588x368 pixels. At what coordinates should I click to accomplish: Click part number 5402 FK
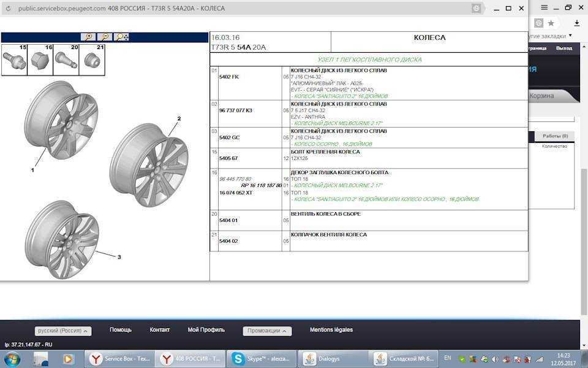(x=228, y=77)
